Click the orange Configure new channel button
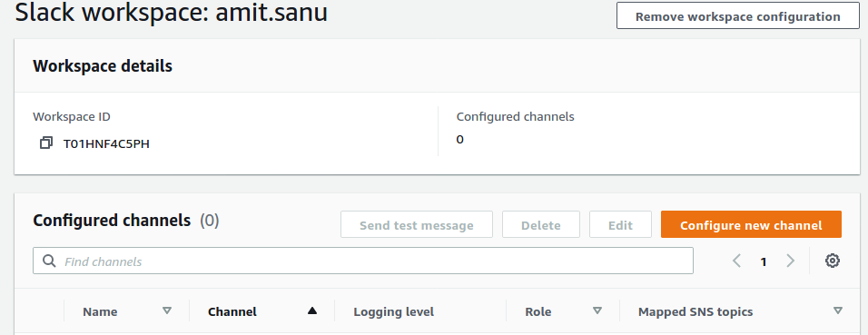The image size is (868, 335). point(751,225)
